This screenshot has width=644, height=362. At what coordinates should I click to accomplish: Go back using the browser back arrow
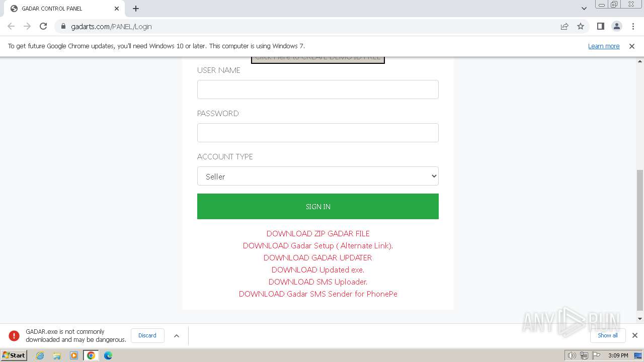tap(11, 26)
